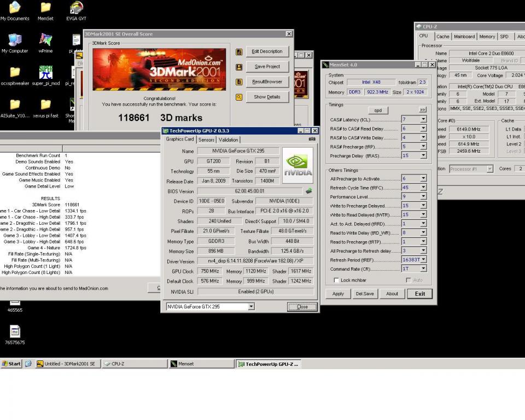This screenshot has height=420, width=525.
Task: Open RAS# to CAS# Read Delay dropdown
Action: [x=423, y=129]
